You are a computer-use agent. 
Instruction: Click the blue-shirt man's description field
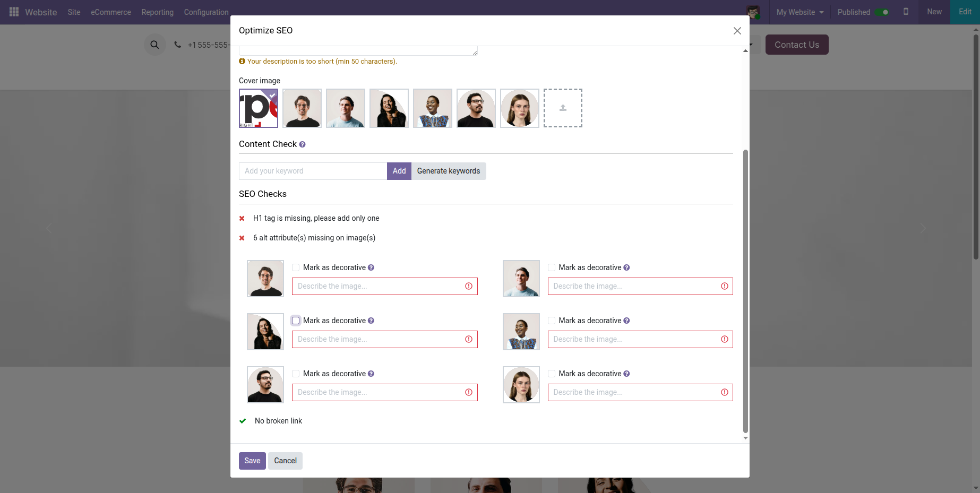point(640,286)
